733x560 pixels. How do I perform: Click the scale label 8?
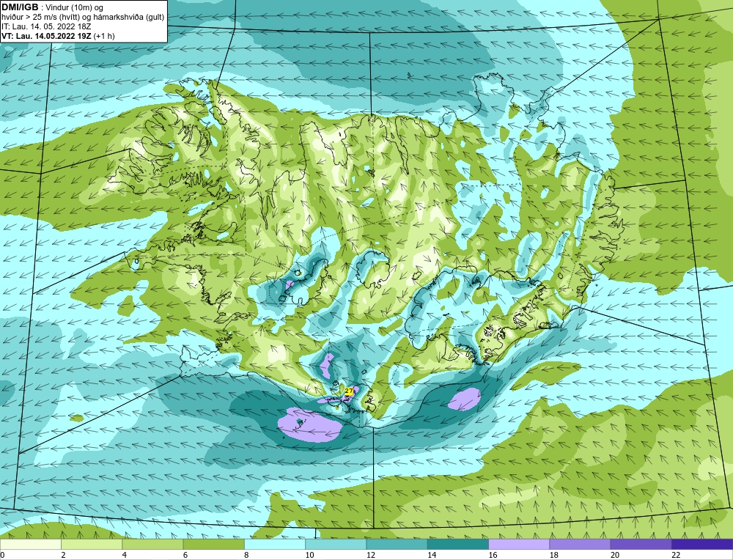246,555
